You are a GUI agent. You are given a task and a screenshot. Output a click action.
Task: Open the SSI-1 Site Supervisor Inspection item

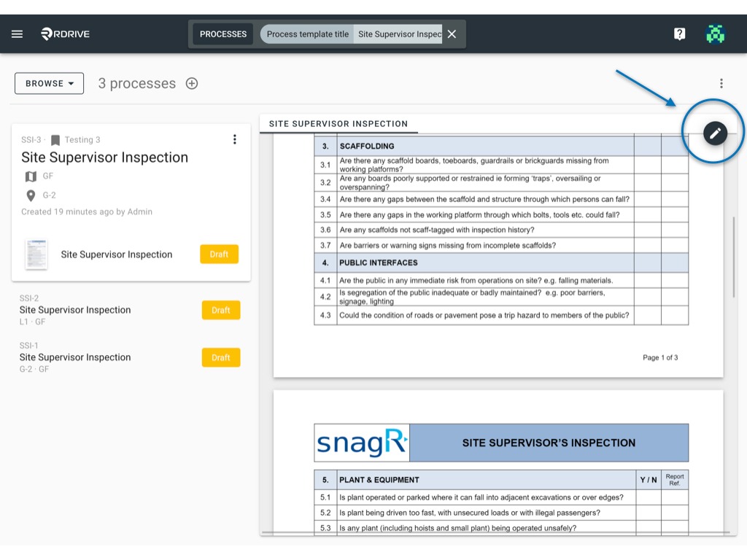pos(75,357)
